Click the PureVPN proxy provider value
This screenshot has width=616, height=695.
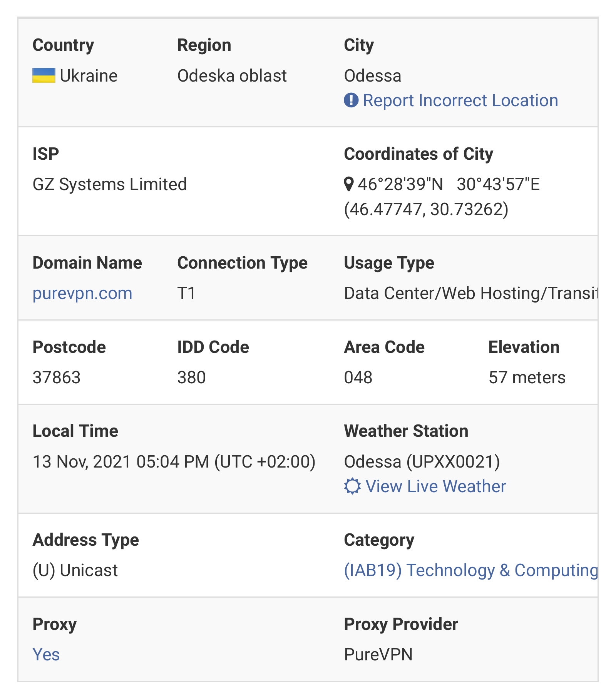coord(378,655)
